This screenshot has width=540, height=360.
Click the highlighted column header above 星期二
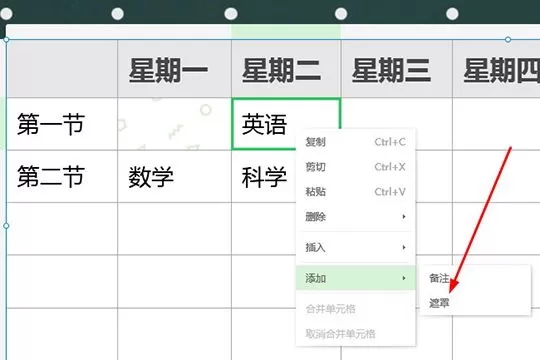point(286,31)
